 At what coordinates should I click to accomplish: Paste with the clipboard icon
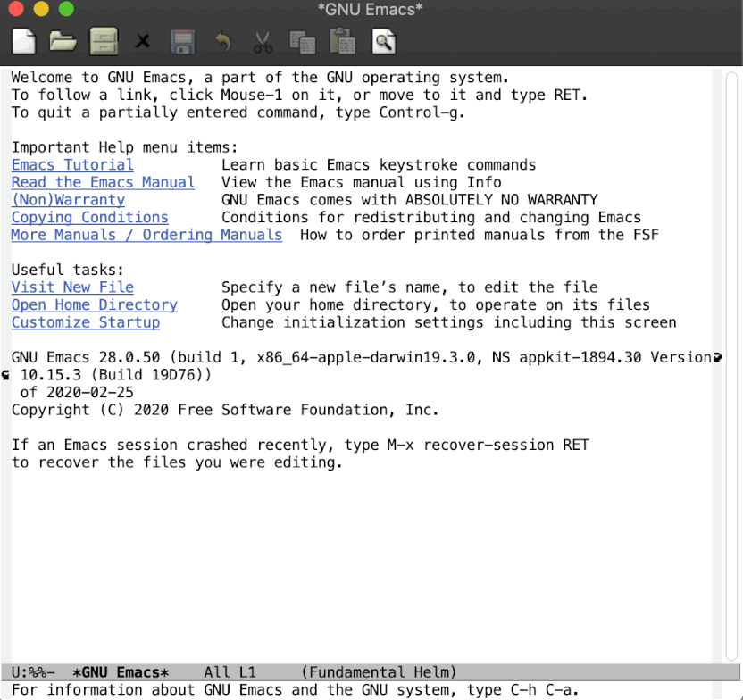tap(342, 42)
